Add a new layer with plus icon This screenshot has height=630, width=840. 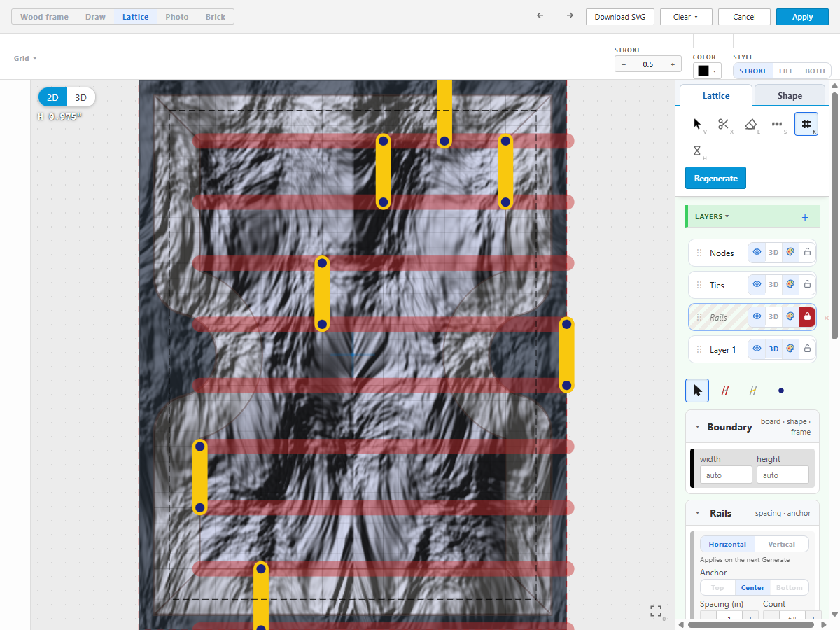[x=805, y=217]
